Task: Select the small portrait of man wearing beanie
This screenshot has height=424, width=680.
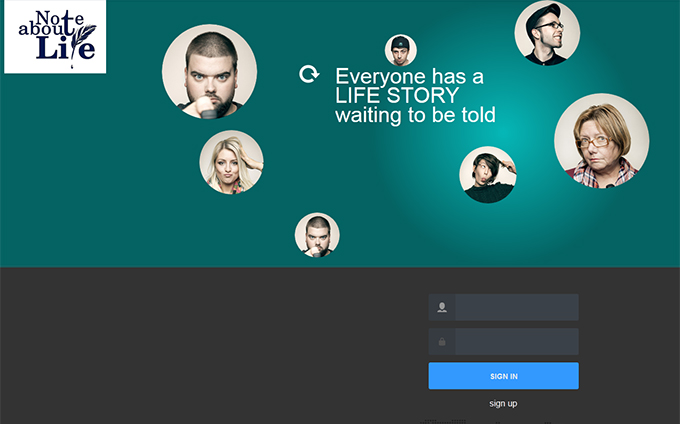Action: [401, 50]
